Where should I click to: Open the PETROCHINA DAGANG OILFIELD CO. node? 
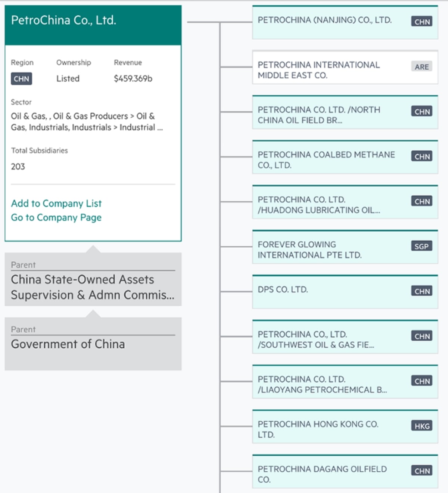tap(345, 471)
